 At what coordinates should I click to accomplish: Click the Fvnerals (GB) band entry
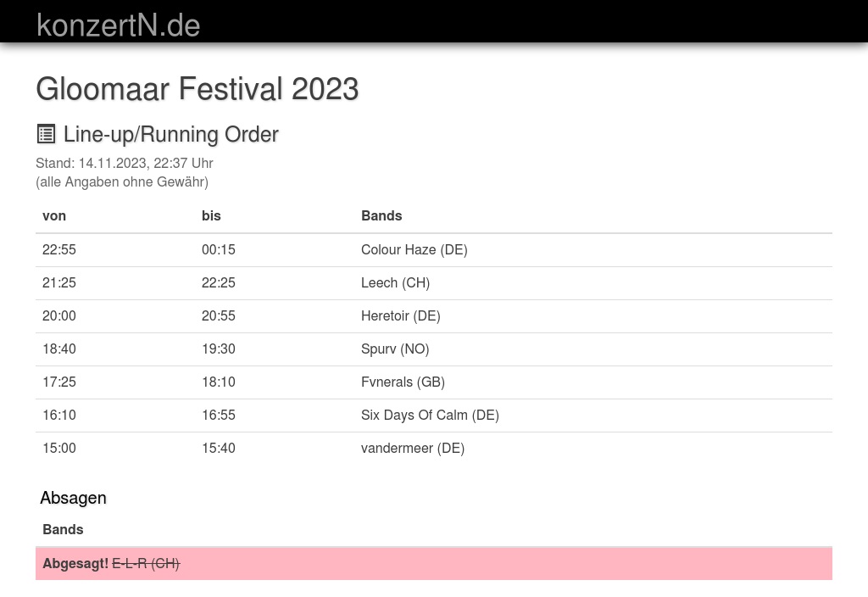tap(403, 382)
